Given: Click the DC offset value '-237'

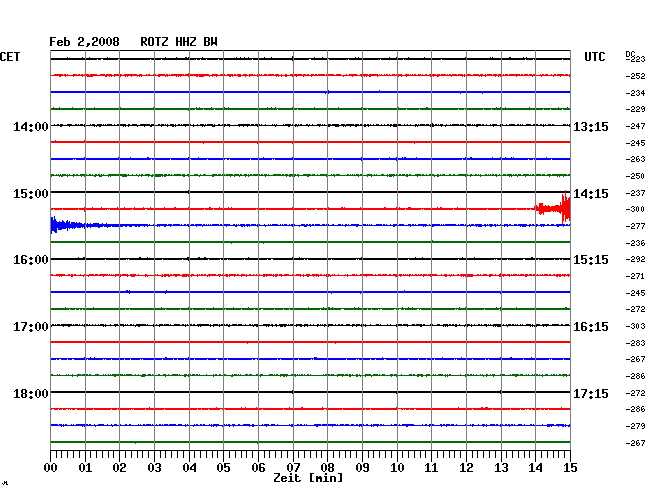Looking at the screenshot, I should (635, 193).
